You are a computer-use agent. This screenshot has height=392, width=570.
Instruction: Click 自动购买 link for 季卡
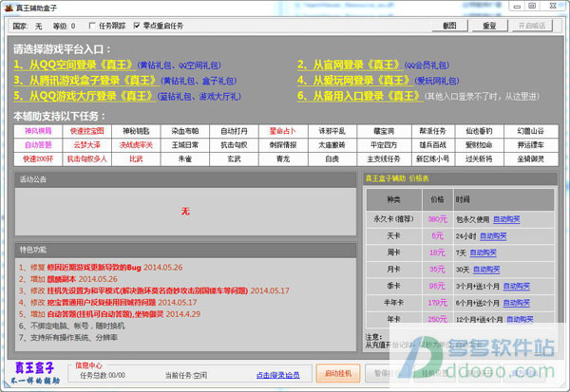(x=516, y=287)
